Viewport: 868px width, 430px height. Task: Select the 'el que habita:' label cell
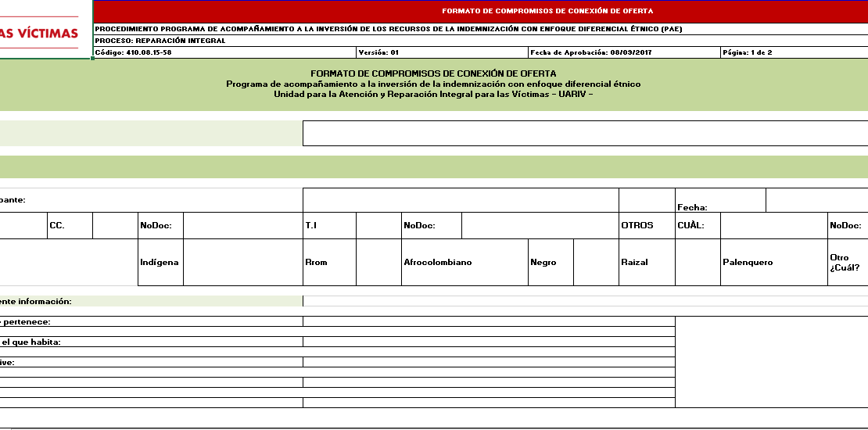coord(151,342)
